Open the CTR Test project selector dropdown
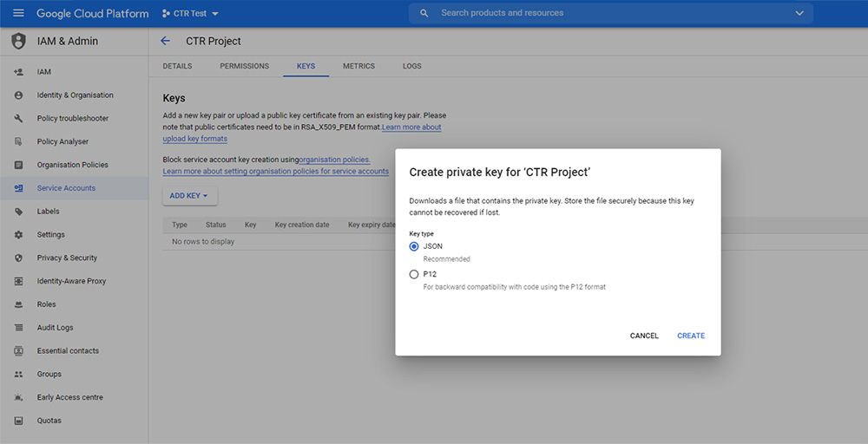The height and width of the screenshot is (444, 868). point(190,14)
